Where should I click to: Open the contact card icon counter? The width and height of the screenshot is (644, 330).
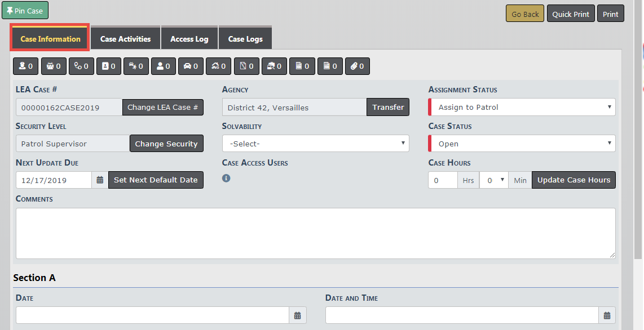click(x=109, y=66)
